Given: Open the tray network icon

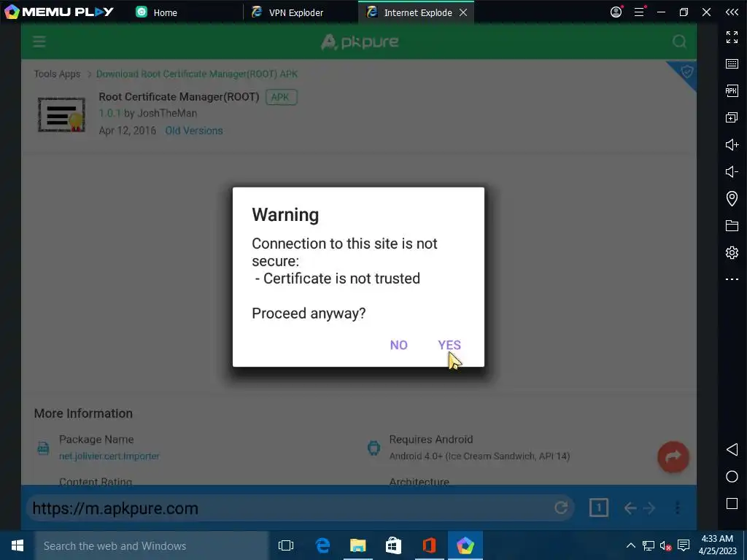Looking at the screenshot, I should coord(648,545).
